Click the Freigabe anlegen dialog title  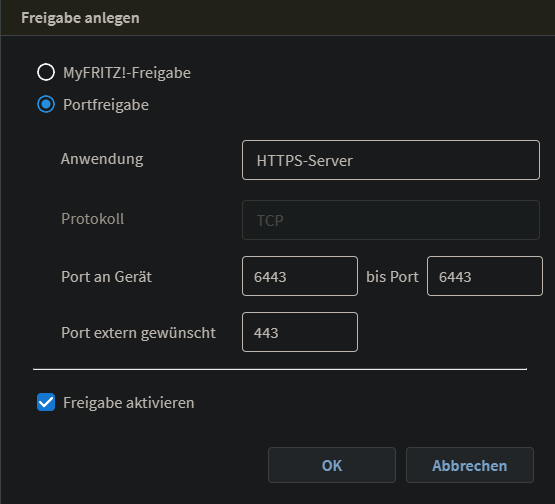tap(80, 18)
